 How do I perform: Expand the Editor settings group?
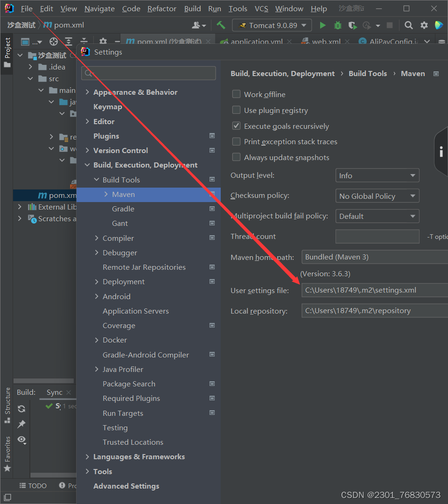click(87, 121)
